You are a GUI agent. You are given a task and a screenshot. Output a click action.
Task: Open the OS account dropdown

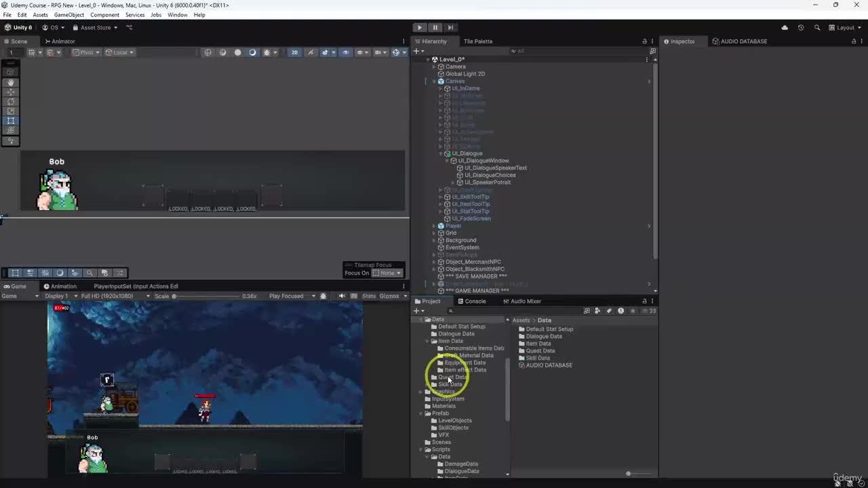point(54,28)
